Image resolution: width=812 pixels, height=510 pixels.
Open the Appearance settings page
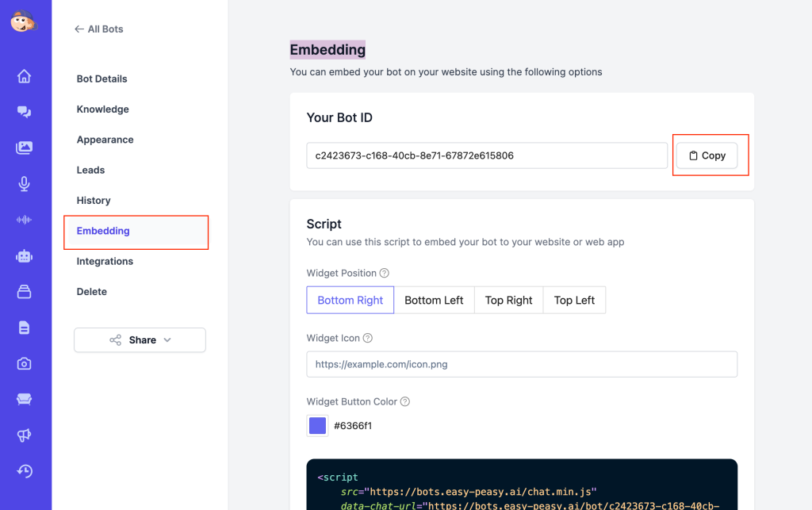tap(105, 140)
